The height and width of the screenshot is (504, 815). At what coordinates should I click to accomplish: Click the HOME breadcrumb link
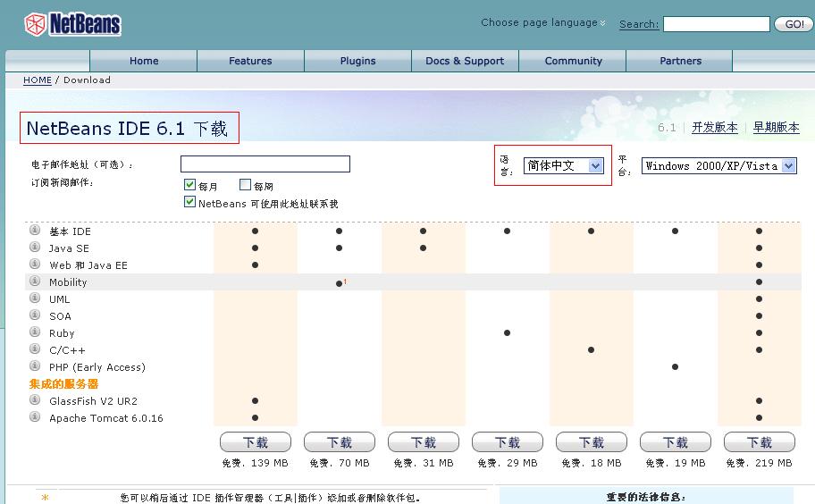(38, 80)
